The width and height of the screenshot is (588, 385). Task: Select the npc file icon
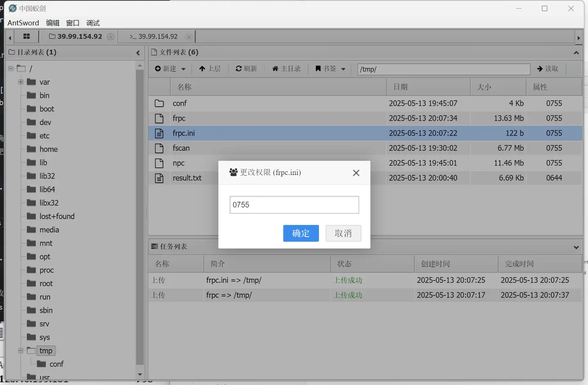pyautogui.click(x=159, y=163)
